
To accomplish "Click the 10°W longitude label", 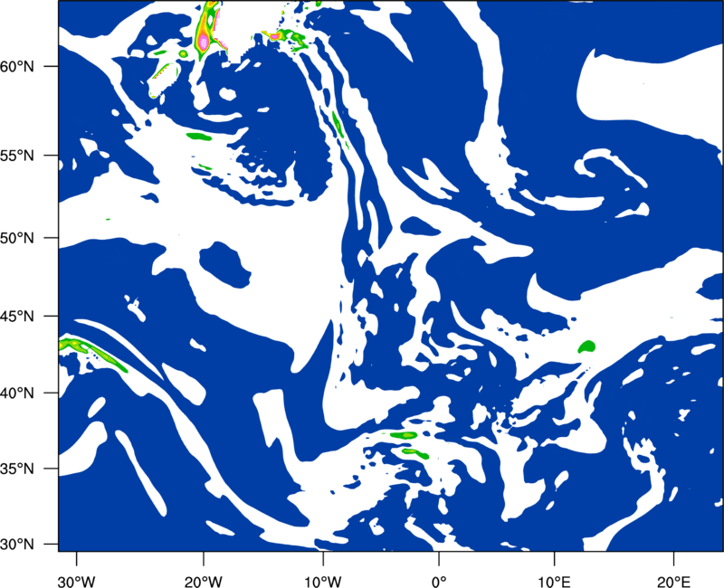I will [x=323, y=581].
